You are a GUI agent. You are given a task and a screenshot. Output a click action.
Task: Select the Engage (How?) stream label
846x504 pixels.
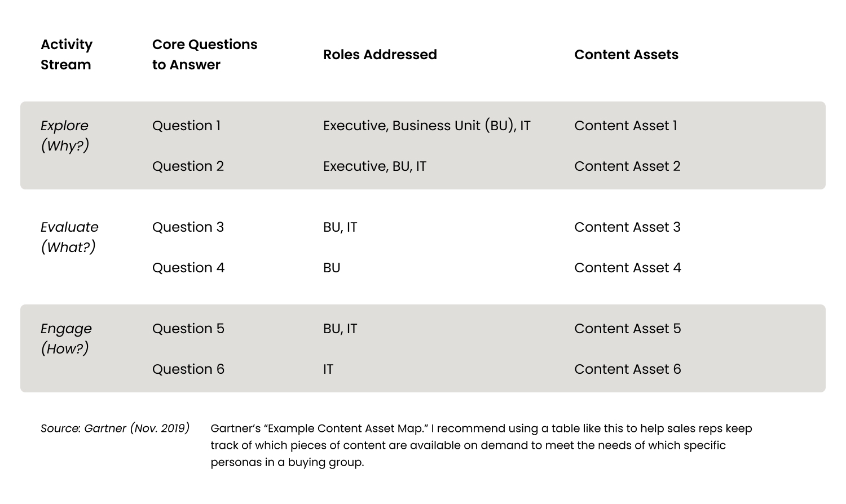coord(66,338)
